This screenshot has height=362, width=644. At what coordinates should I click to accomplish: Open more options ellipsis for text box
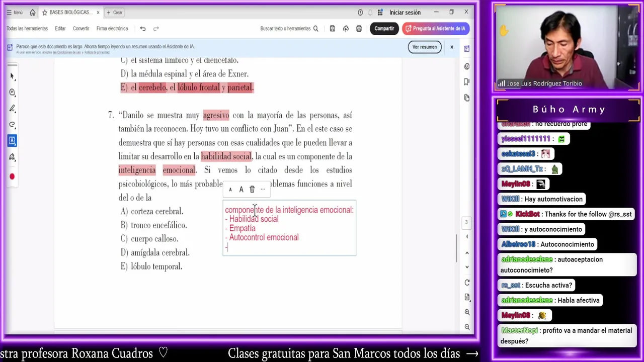pyautogui.click(x=263, y=190)
